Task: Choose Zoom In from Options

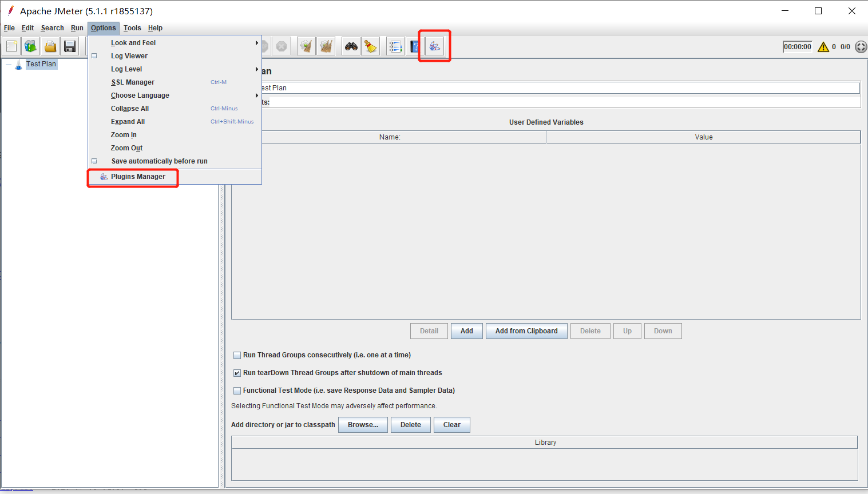Action: 175,135
